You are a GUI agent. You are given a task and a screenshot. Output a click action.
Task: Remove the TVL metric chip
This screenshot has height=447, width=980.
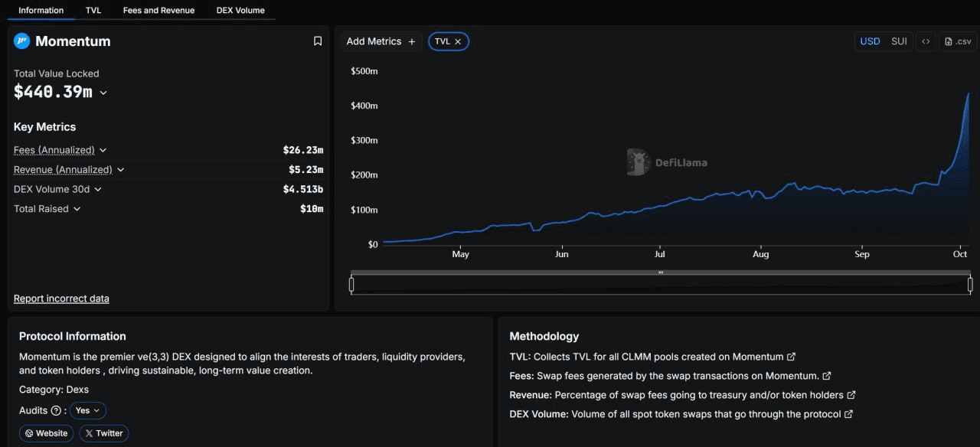coord(458,42)
